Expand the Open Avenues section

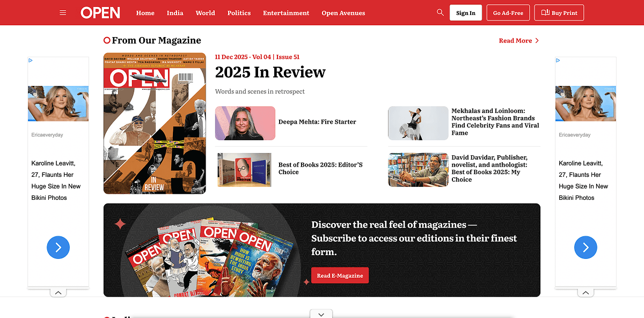coord(343,12)
